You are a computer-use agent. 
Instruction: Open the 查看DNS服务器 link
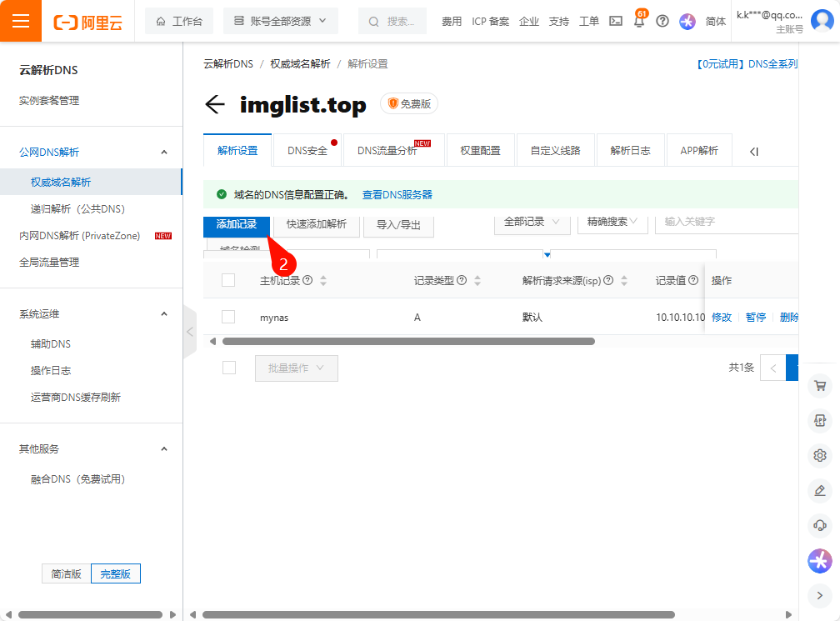(397, 194)
